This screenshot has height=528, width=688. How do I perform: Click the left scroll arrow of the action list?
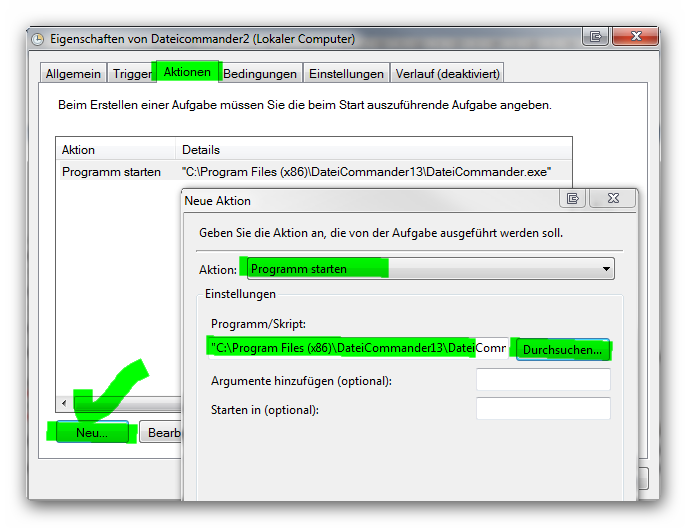tap(65, 403)
